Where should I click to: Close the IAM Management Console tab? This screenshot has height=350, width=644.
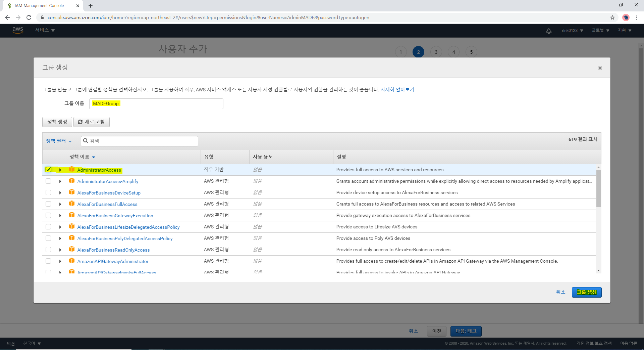(78, 6)
